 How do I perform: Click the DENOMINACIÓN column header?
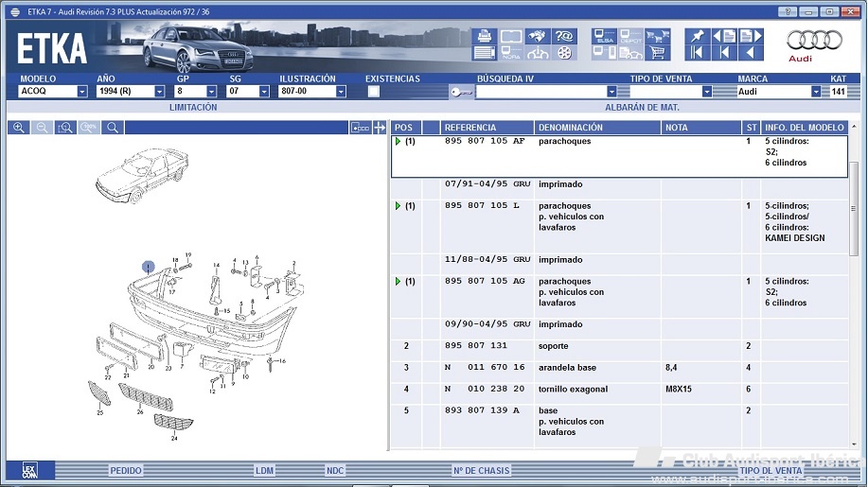coord(598,128)
